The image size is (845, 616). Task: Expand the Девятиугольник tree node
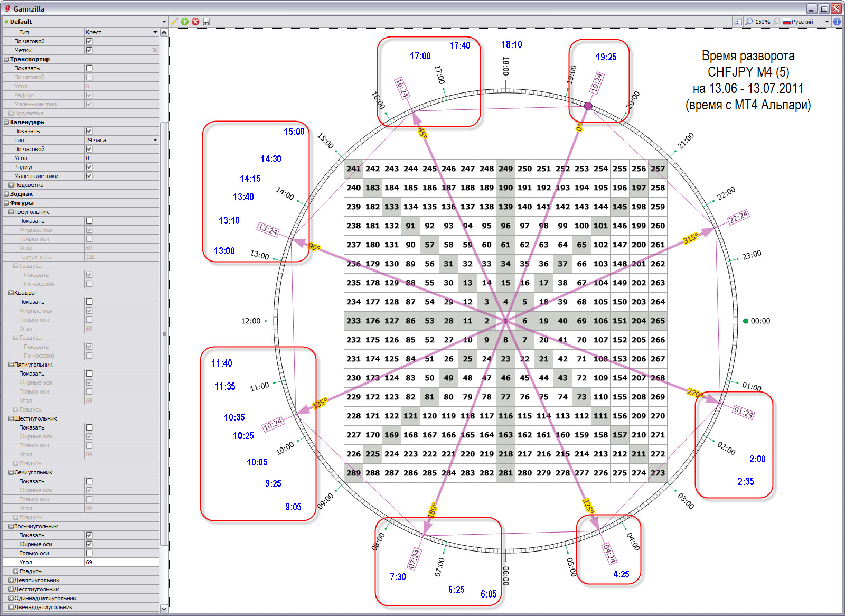tap(11, 580)
